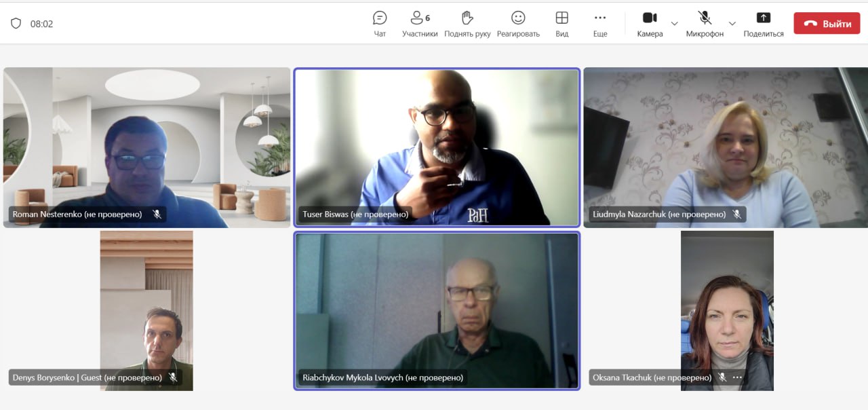Click muted mic icon beside Roman Nesterenko
The height and width of the screenshot is (410, 868).
(x=157, y=215)
